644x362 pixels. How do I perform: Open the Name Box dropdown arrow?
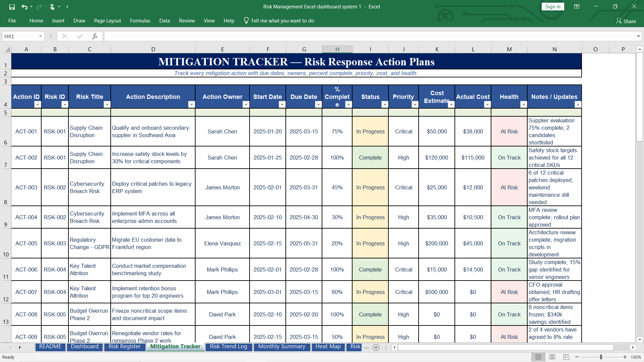(x=41, y=36)
